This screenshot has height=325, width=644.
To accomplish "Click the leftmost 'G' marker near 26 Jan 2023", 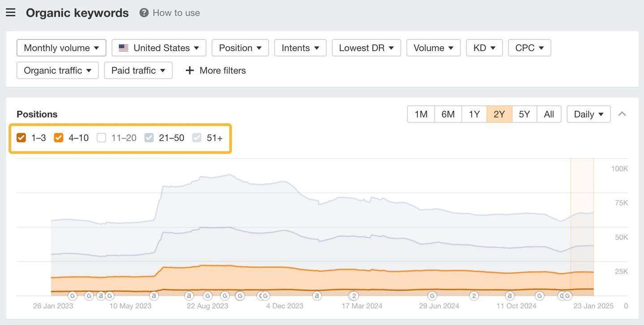I will click(73, 295).
